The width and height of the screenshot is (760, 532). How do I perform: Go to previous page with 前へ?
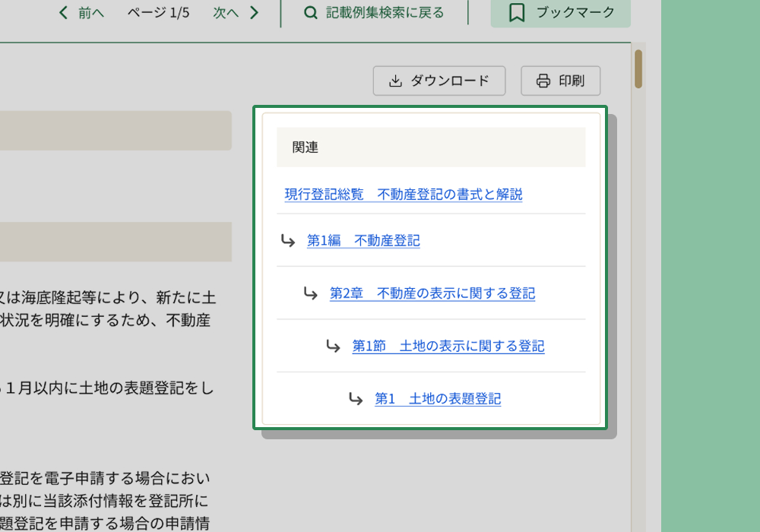(81, 13)
